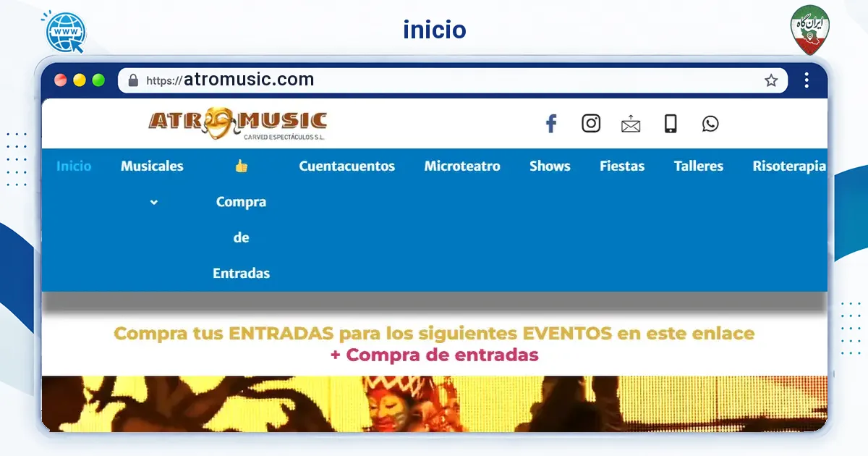Close the browser with the red button
868x456 pixels.
[x=61, y=80]
